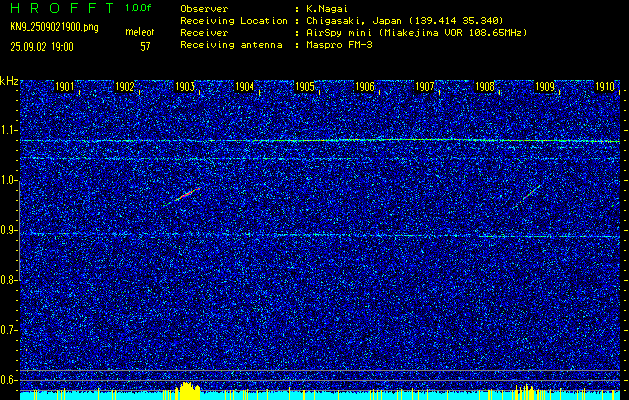Viewport: 629px width, 400px height.
Task: Click the Observer label
Action: 204,8
